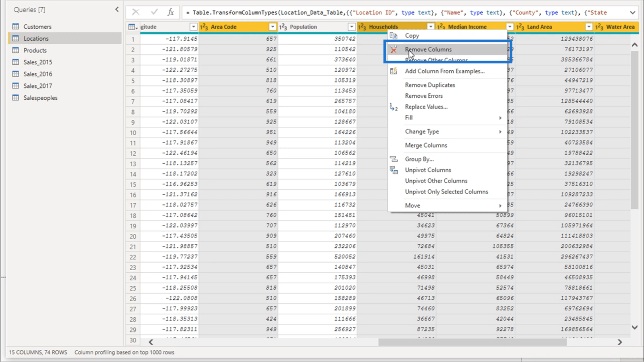Open the Land Area column filter dropdown
The height and width of the screenshot is (362, 644).
point(589,27)
